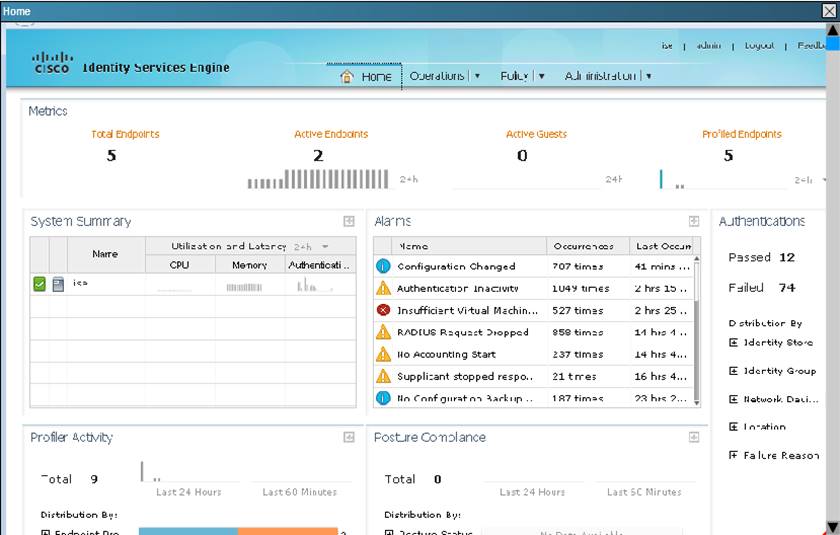Maximize the Profiler Activity panel
This screenshot has width=840, height=535.
tap(348, 437)
